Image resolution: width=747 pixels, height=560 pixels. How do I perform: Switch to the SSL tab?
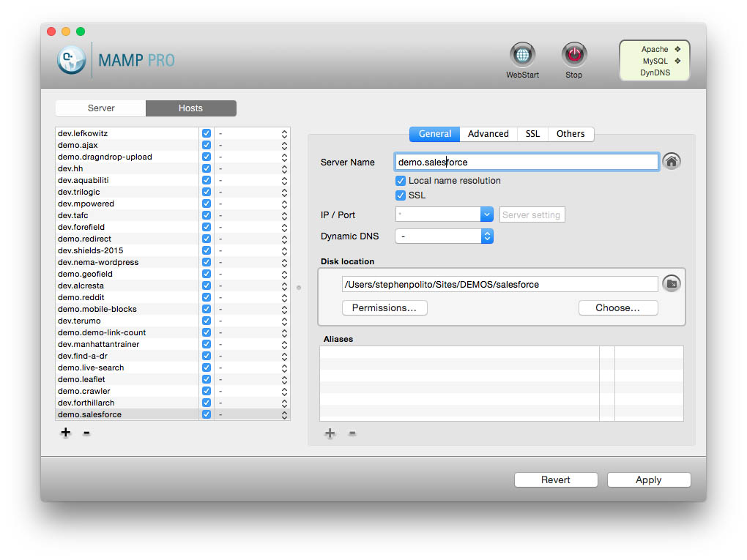click(532, 134)
